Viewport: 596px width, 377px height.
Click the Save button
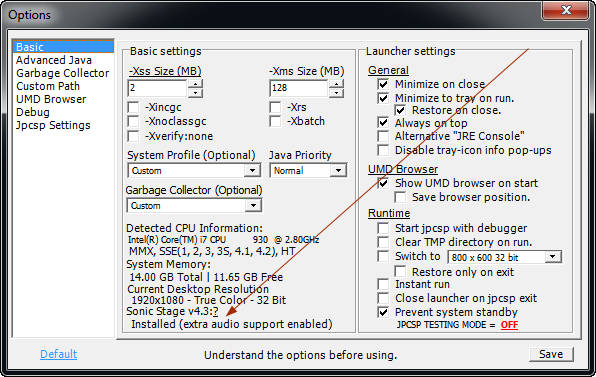[551, 354]
